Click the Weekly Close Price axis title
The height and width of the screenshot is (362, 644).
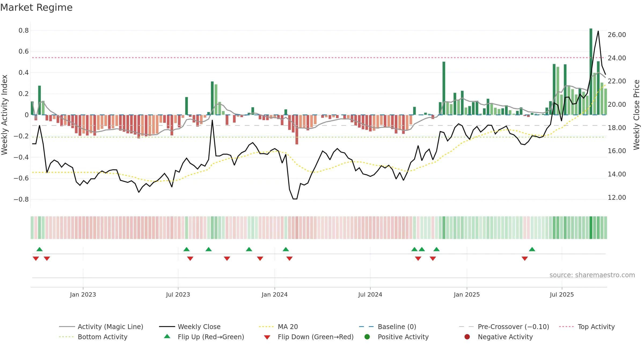(x=636, y=115)
